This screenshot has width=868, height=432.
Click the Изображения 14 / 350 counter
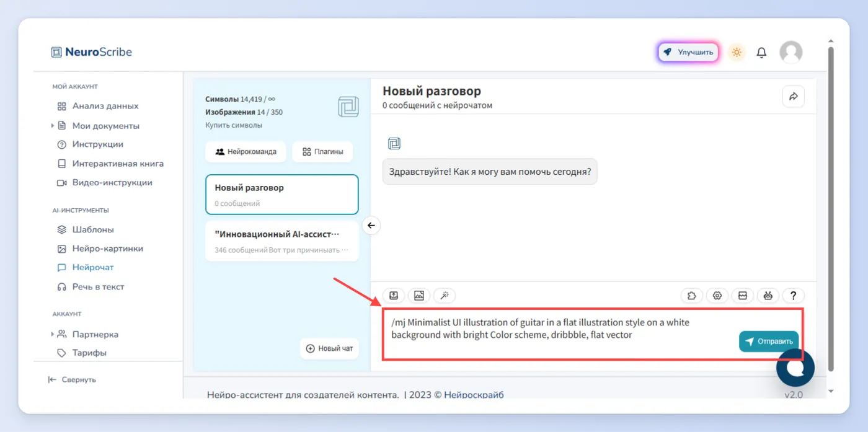(244, 112)
